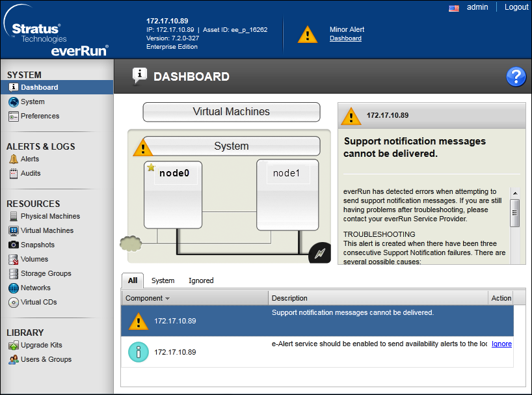Click the US flag language icon
The height and width of the screenshot is (395, 532).
(x=454, y=8)
